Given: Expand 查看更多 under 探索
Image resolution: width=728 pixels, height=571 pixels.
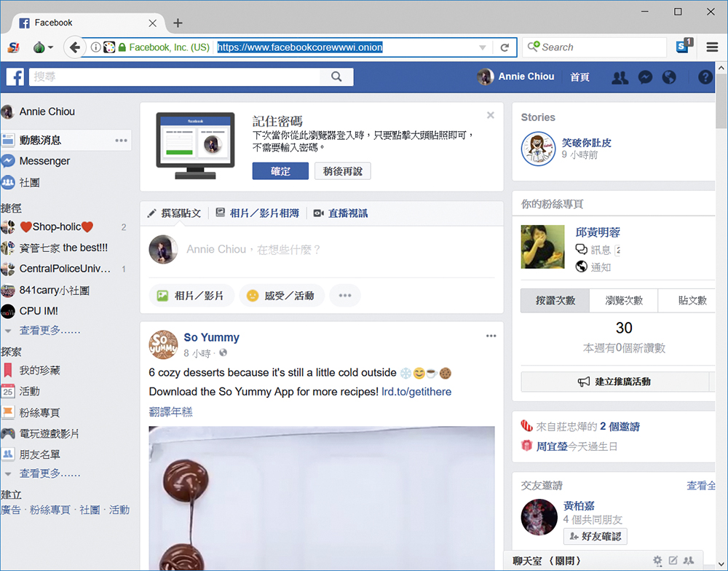Looking at the screenshot, I should pos(50,473).
